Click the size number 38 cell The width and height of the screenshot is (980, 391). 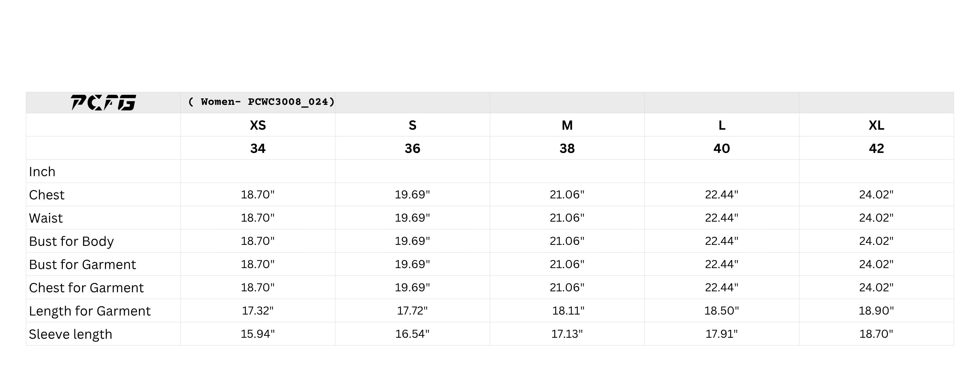pyautogui.click(x=567, y=148)
